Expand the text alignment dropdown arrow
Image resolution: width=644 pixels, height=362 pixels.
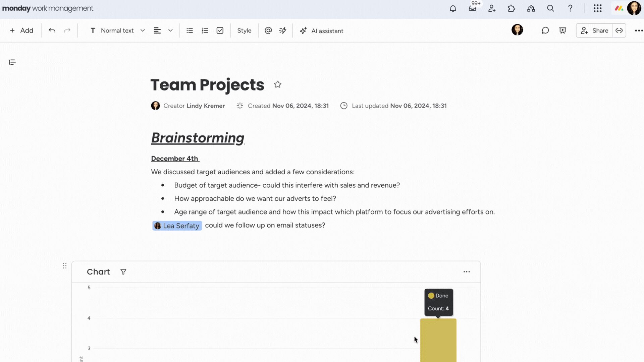[170, 31]
